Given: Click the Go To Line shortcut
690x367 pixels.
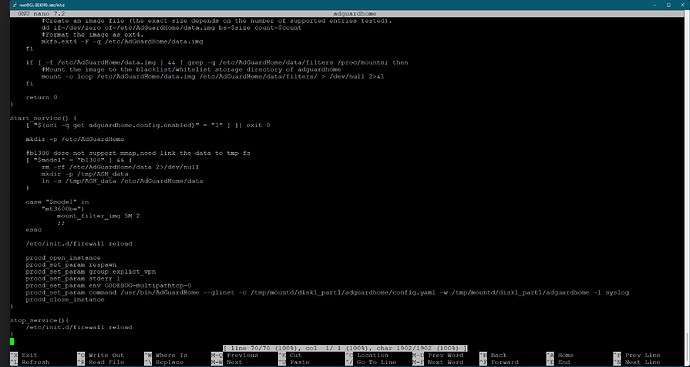Looking at the screenshot, I should click(371, 362).
